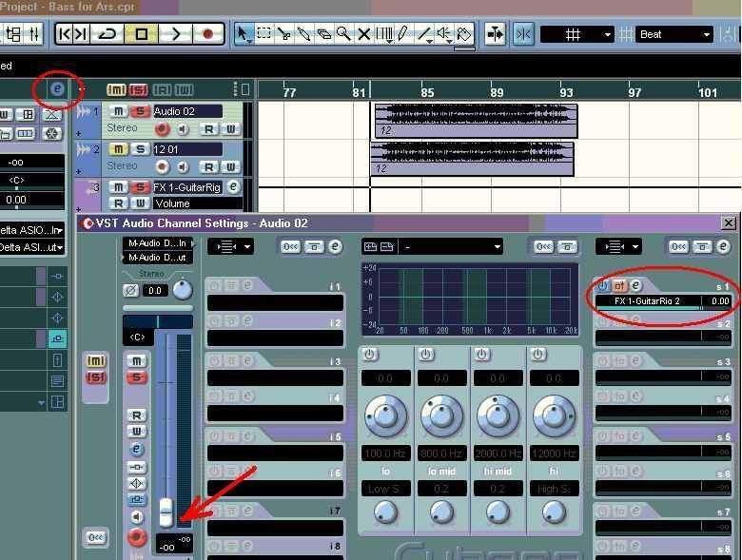Select the Play speaker tool
The width and height of the screenshot is (742, 560).
(444, 34)
